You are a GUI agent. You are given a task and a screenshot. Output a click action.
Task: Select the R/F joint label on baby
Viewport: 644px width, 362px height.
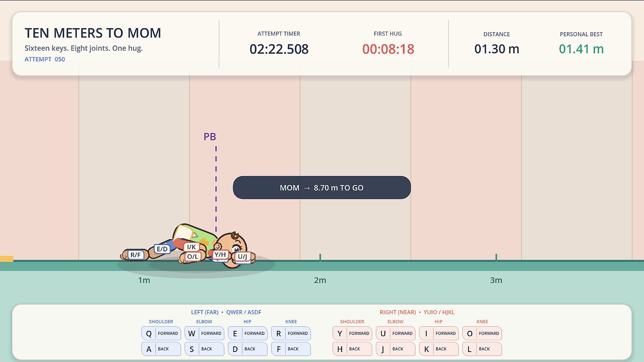pos(136,255)
